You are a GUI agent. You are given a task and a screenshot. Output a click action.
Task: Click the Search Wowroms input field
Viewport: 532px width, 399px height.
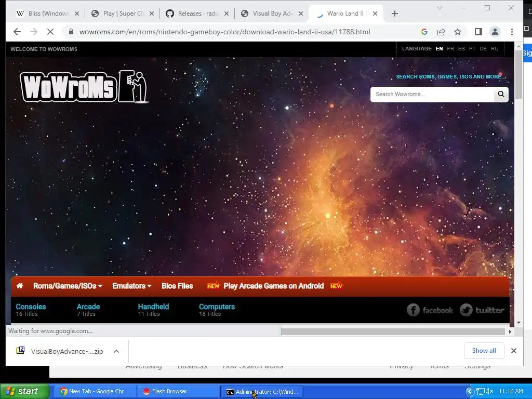click(432, 95)
